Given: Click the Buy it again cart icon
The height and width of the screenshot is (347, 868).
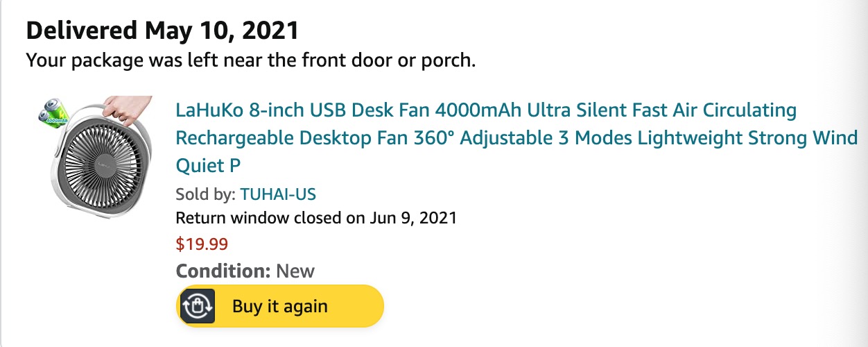Looking at the screenshot, I should [x=197, y=306].
